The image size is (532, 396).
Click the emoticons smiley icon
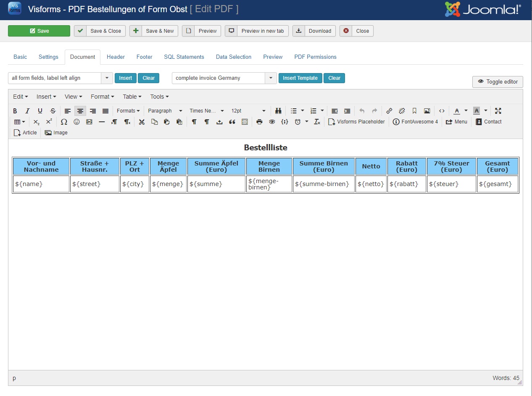(x=76, y=122)
